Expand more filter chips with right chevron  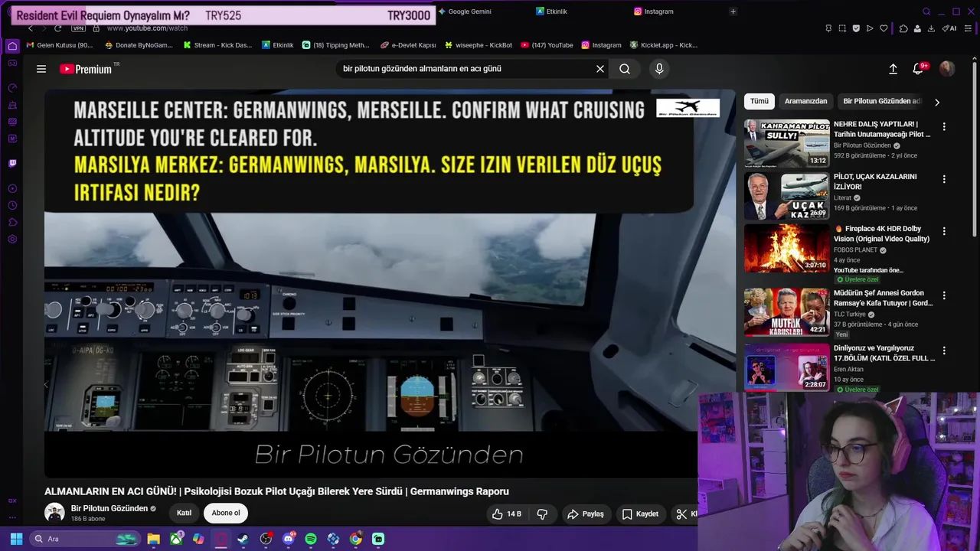[x=936, y=102]
